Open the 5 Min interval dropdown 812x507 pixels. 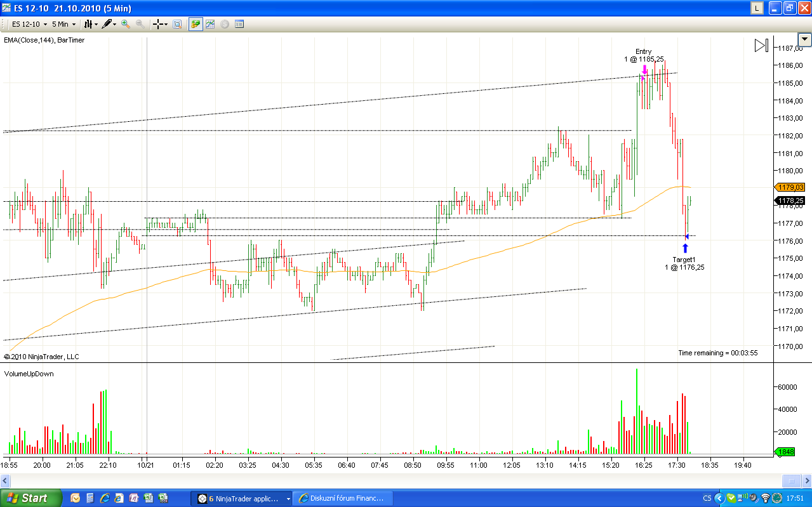pos(63,24)
